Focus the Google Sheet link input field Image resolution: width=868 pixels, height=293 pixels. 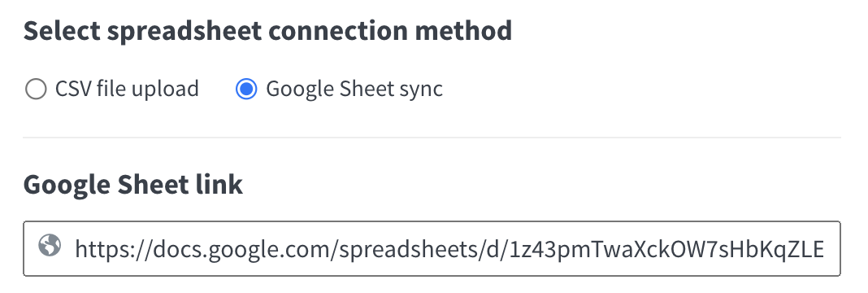(432, 248)
